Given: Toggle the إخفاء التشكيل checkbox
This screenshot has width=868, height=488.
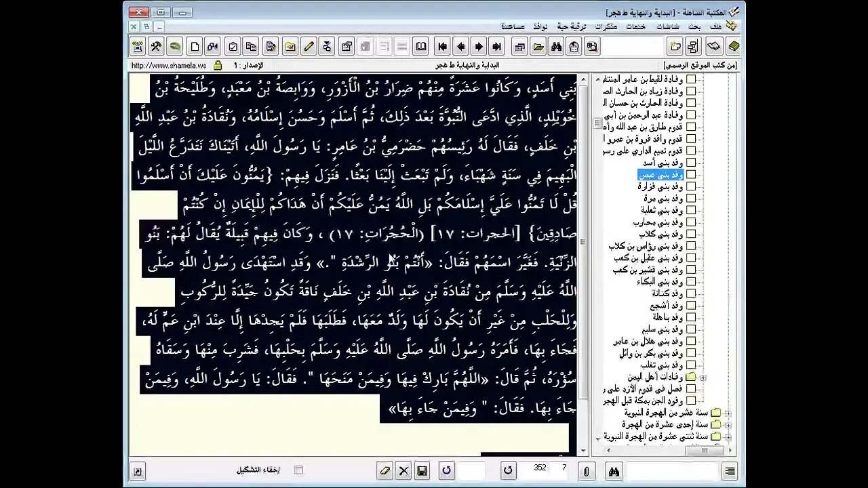Looking at the screenshot, I should (298, 470).
